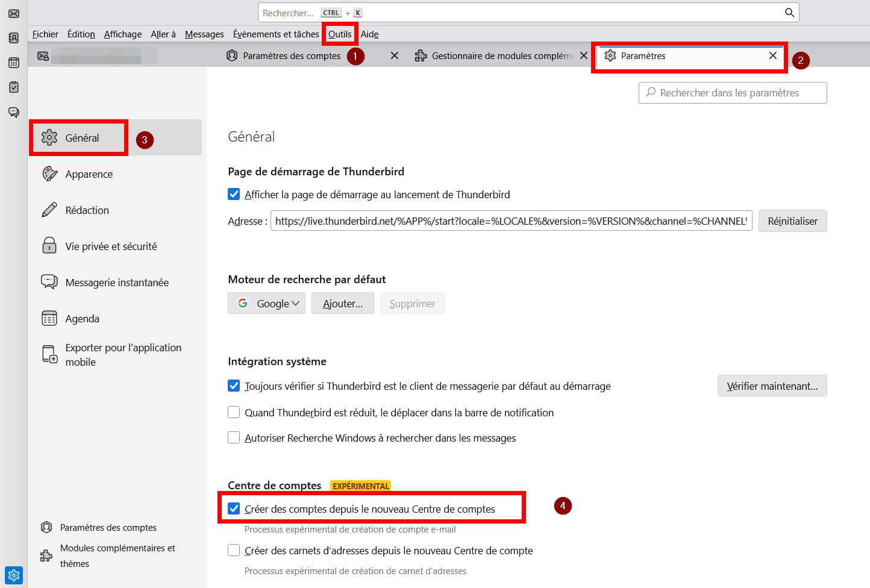Click the account icon beside Paramètres des comptes link
Image resolution: width=870 pixels, height=588 pixels.
click(x=46, y=527)
